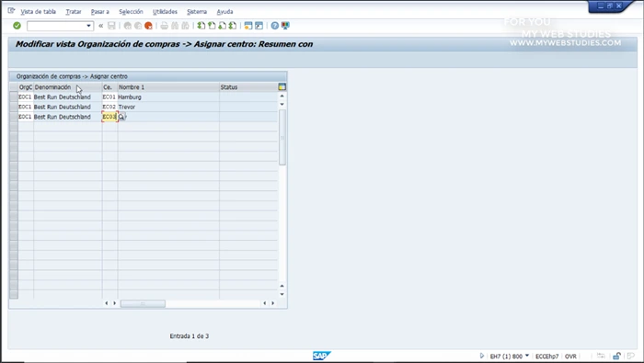Click the green checkmark Enter icon
644x363 pixels.
click(x=17, y=26)
